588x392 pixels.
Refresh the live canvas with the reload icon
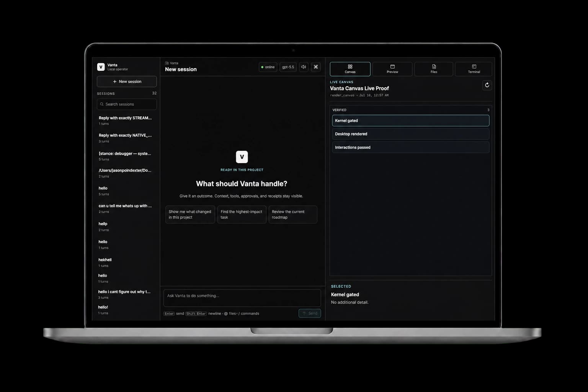487,85
